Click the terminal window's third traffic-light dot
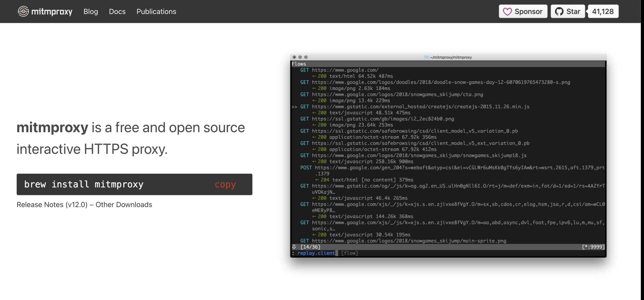The height and width of the screenshot is (300, 644). (x=306, y=57)
